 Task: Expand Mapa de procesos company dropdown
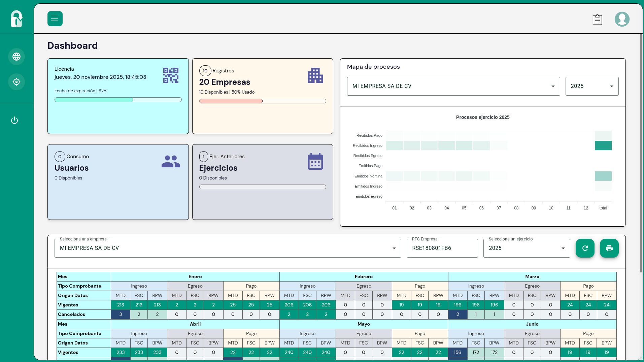pos(453,86)
